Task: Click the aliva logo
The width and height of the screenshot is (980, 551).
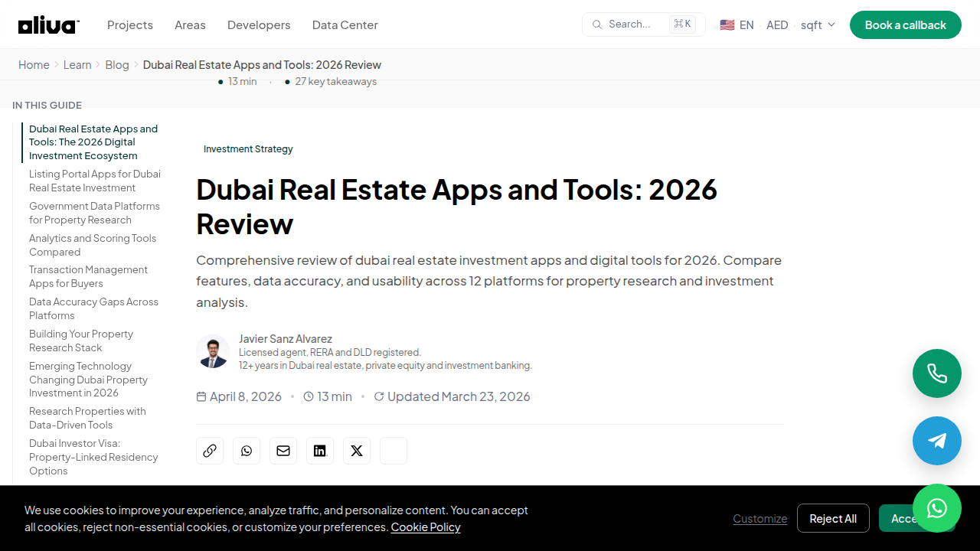Action: tap(48, 25)
